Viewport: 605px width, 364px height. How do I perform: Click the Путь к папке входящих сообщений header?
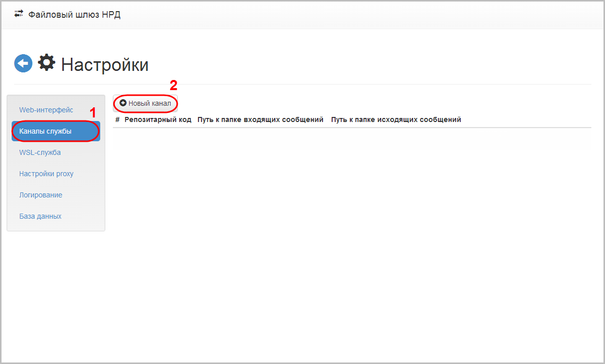coord(260,119)
